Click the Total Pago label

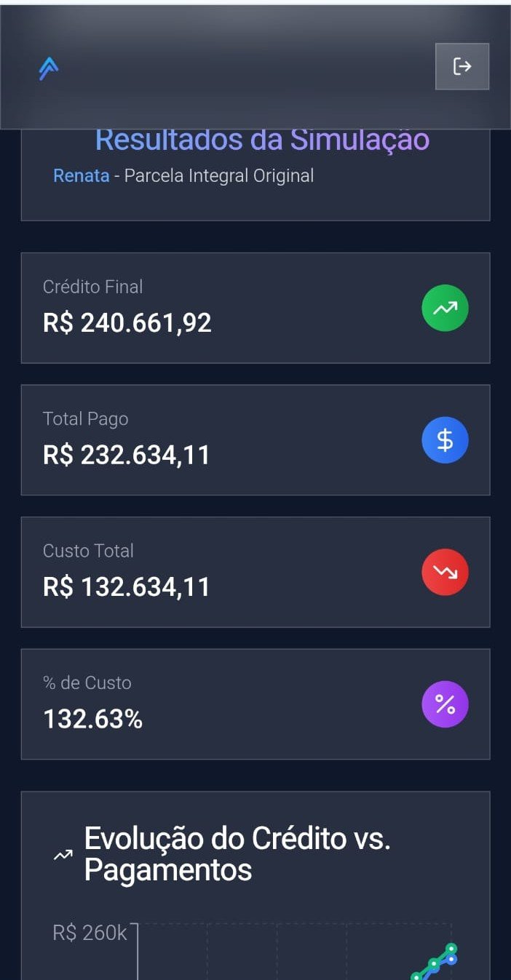pos(85,419)
